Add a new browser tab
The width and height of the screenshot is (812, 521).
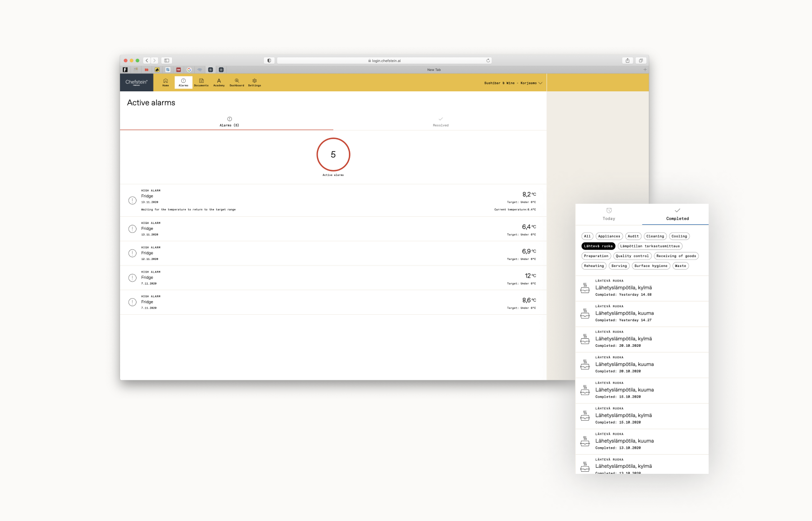[x=645, y=70]
